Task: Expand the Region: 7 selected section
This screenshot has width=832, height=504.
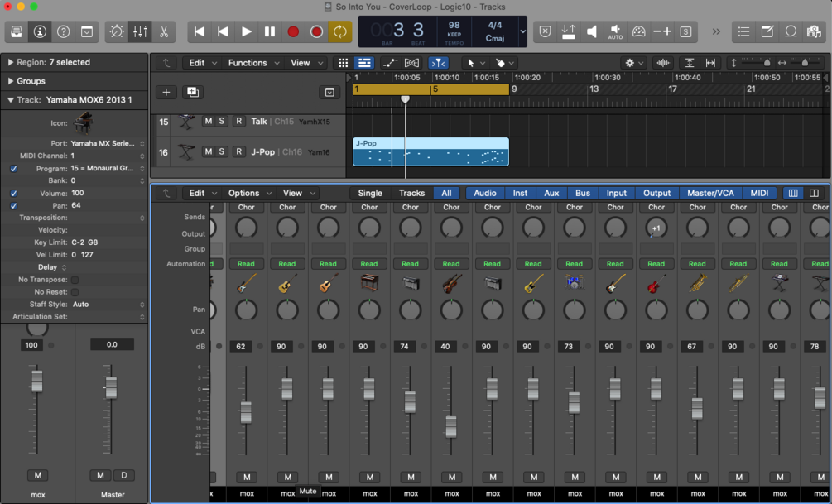Action: (11, 62)
